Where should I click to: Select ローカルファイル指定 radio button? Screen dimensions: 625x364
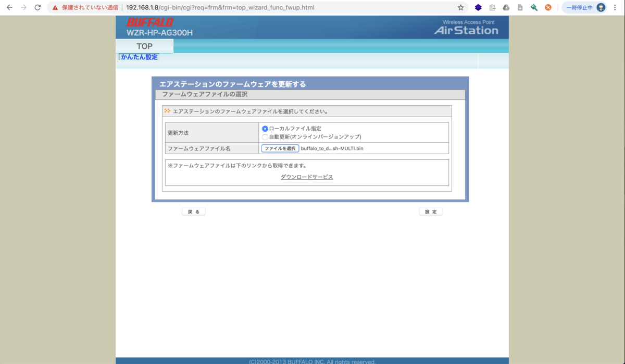[x=265, y=129]
